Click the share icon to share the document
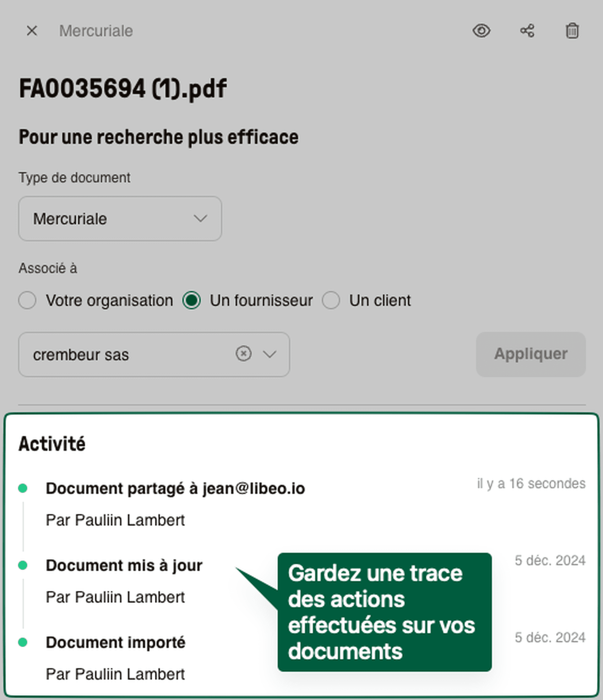The width and height of the screenshot is (603, 700). 527,31
